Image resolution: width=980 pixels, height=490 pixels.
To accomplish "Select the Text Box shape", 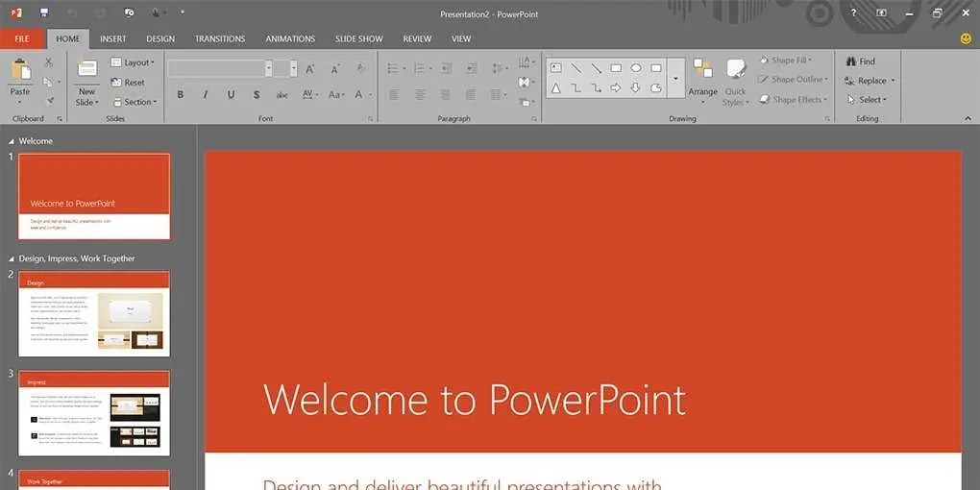I will (555, 68).
